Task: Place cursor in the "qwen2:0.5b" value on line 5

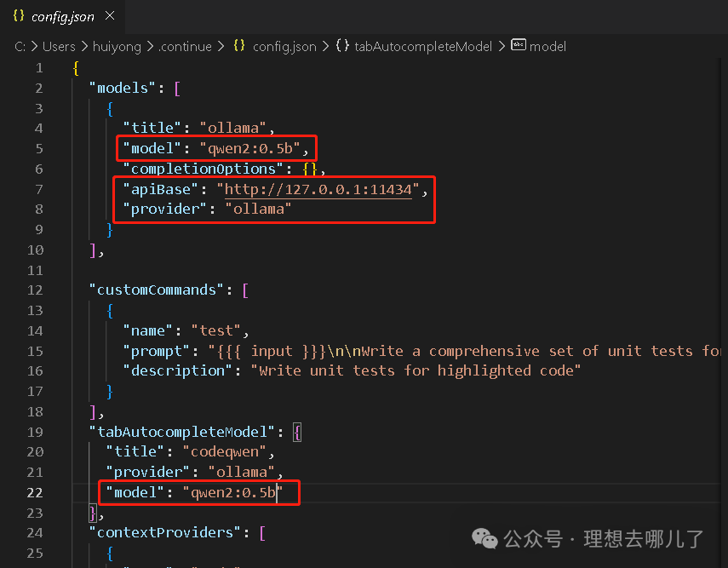Action: coord(249,148)
